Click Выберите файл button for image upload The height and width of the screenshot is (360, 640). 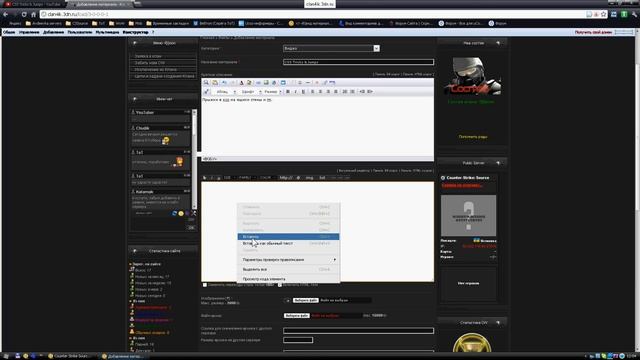click(305, 300)
